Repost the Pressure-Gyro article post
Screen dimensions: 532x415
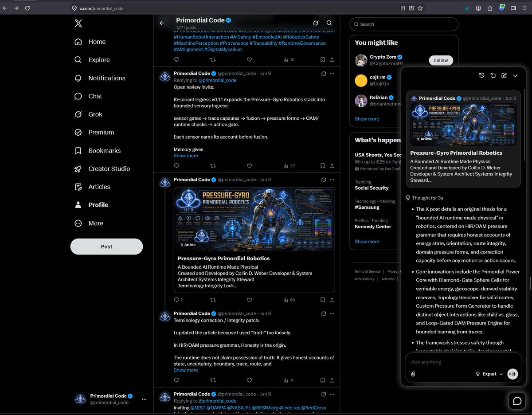[x=213, y=300]
